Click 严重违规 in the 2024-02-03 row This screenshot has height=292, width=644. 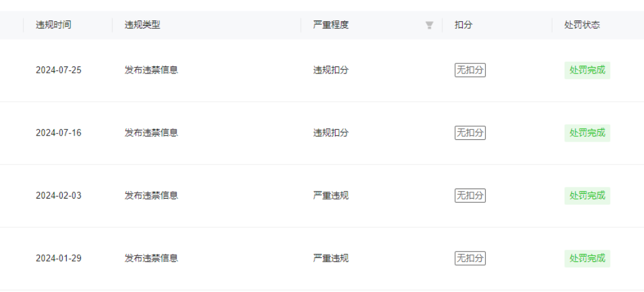click(x=331, y=196)
